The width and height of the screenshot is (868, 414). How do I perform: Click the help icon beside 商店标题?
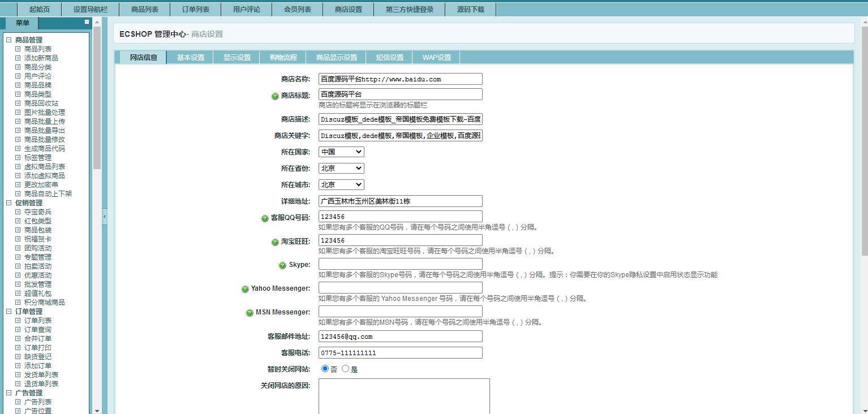[274, 95]
